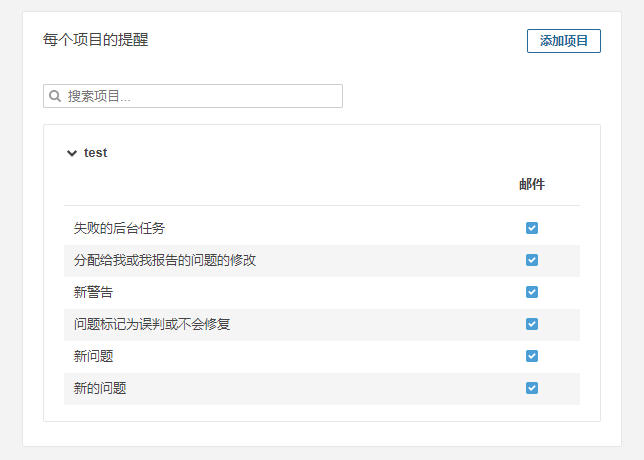Viewport: 644px width, 460px height.
Task: Click the divider line below the 邮件 header
Action: (x=322, y=205)
